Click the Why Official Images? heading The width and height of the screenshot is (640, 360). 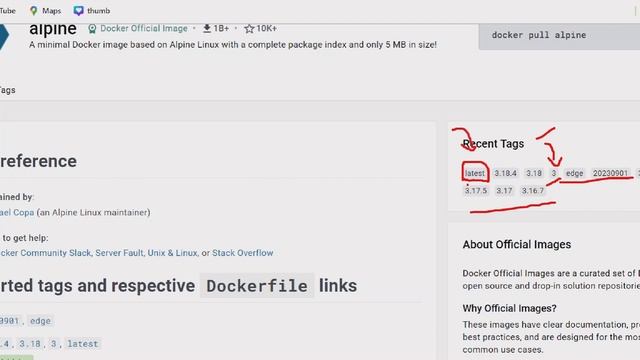509,308
